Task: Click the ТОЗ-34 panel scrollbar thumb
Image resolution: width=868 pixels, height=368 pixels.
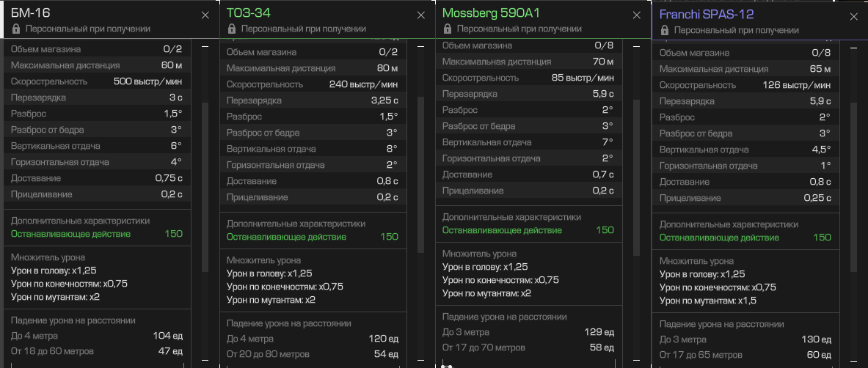Action: 420,175
